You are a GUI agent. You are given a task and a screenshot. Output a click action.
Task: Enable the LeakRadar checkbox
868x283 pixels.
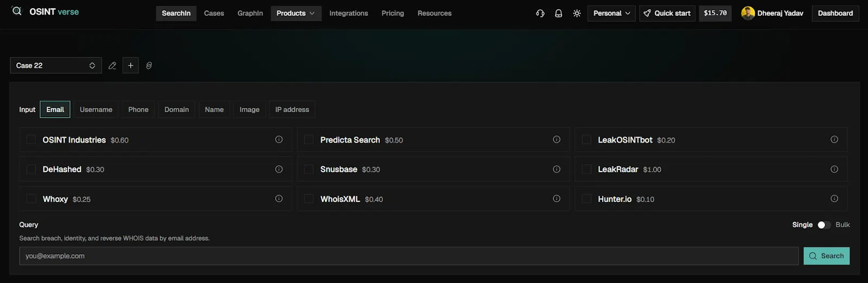coord(586,169)
